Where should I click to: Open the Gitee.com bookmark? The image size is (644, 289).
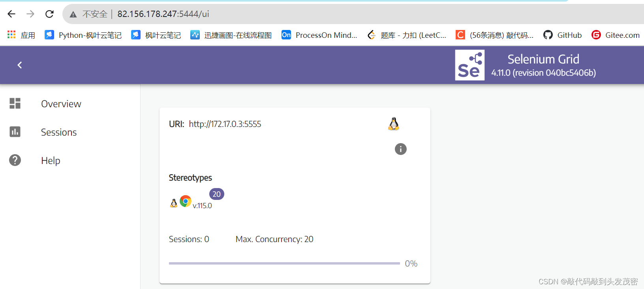[615, 35]
